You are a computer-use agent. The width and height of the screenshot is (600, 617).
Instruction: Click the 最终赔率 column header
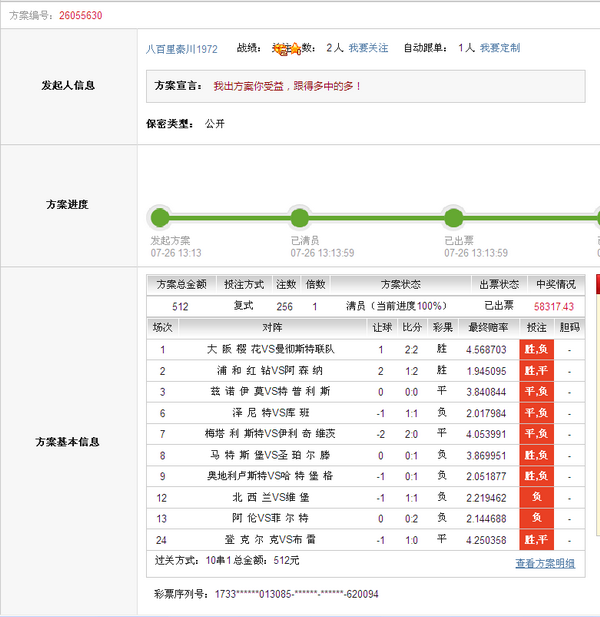[x=487, y=327]
